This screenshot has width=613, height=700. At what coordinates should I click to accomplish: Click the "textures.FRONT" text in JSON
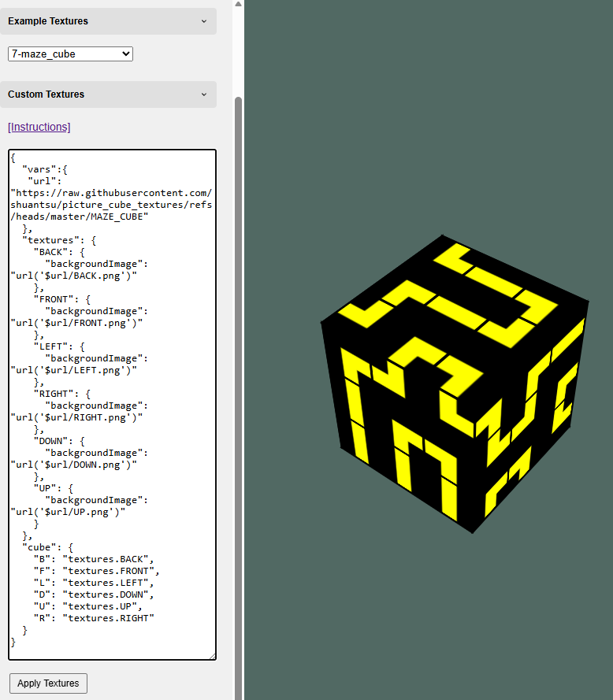[x=108, y=571]
